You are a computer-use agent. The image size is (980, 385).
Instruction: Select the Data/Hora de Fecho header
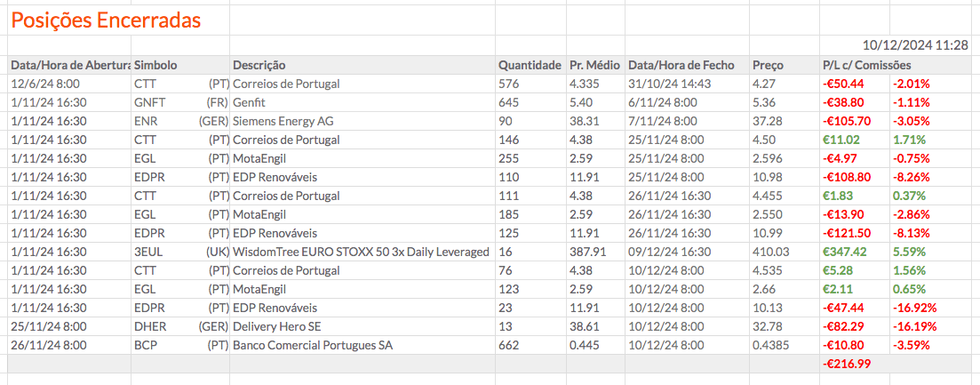click(681, 65)
